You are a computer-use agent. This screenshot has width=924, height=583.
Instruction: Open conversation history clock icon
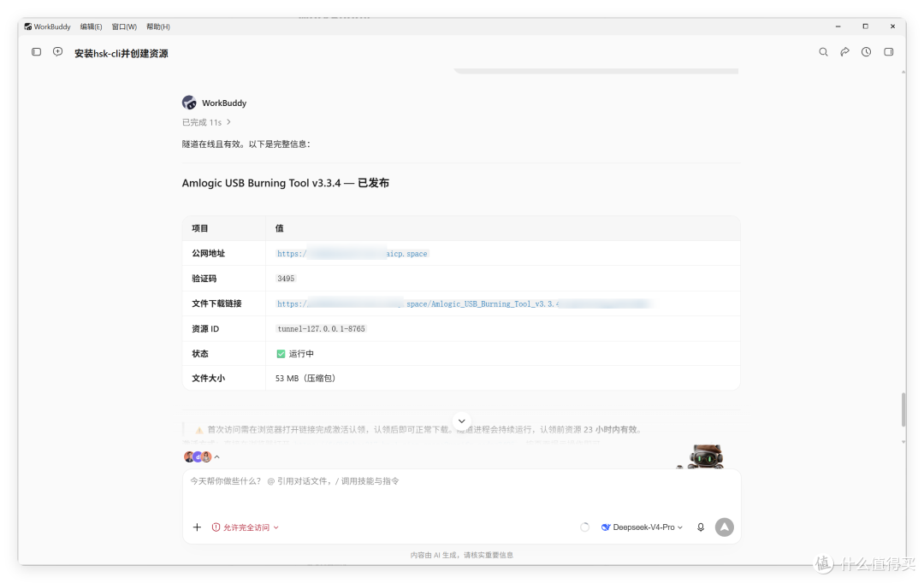point(866,52)
